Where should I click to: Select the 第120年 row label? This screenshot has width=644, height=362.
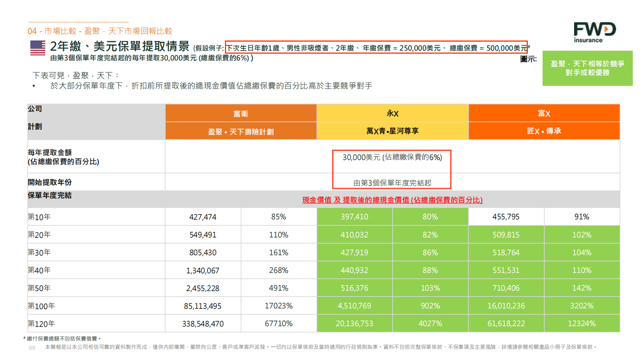pos(41,324)
